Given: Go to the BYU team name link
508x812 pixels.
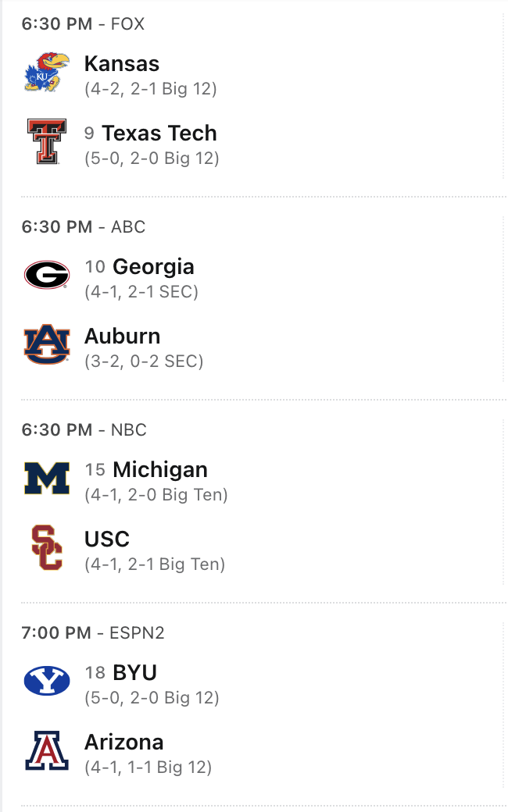Looking at the screenshot, I should (x=134, y=673).
